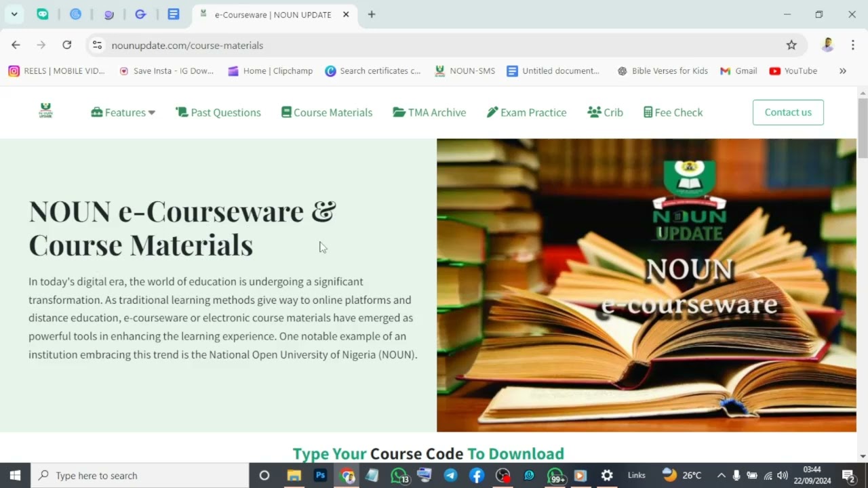The image size is (868, 488).
Task: Open WhatsApp with 99+ badge on taskbar
Action: [x=556, y=476]
